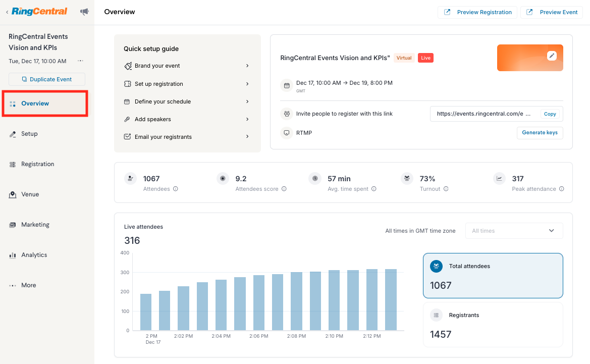Screen dimensions: 590x364
Task: Click the 73% turnout value
Action: [x=427, y=179]
